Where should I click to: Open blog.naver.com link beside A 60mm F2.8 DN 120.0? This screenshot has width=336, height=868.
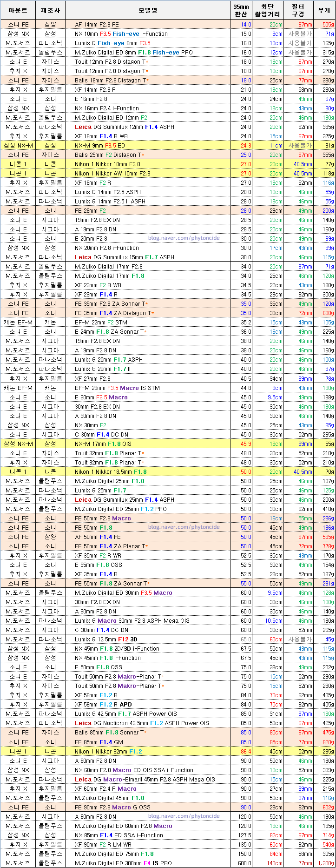click(x=184, y=816)
